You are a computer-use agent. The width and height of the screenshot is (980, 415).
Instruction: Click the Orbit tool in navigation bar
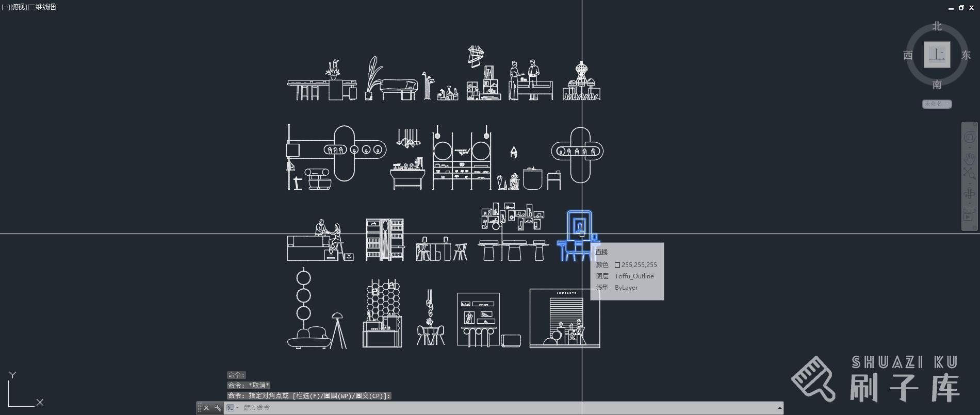969,194
